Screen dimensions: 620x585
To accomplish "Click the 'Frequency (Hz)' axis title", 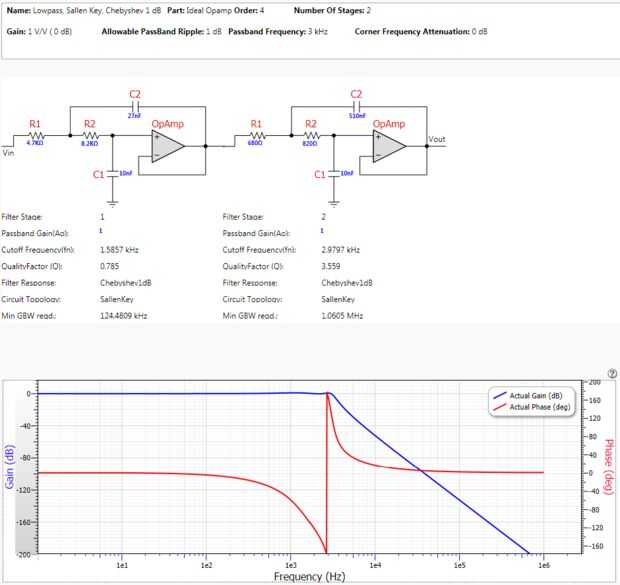I will 310,577.
